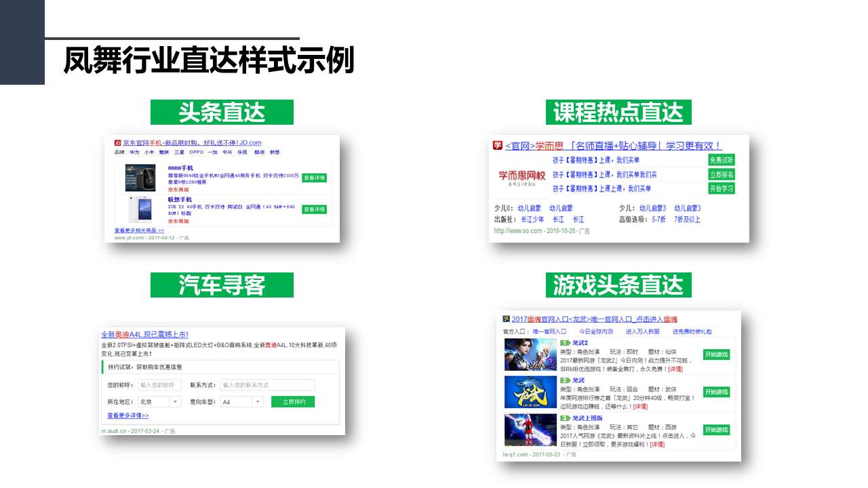The image size is (868, 488).
Task: Select the 乐视 brand link
Action: coord(243,152)
